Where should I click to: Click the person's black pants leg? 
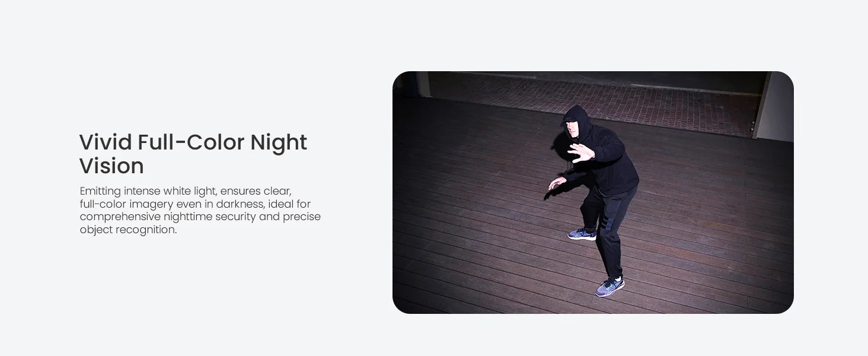pos(608,237)
